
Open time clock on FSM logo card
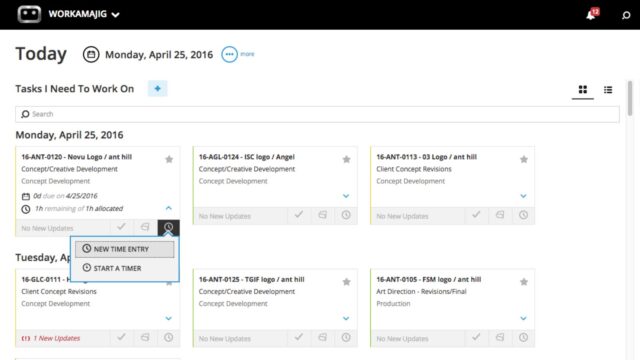[x=523, y=337]
